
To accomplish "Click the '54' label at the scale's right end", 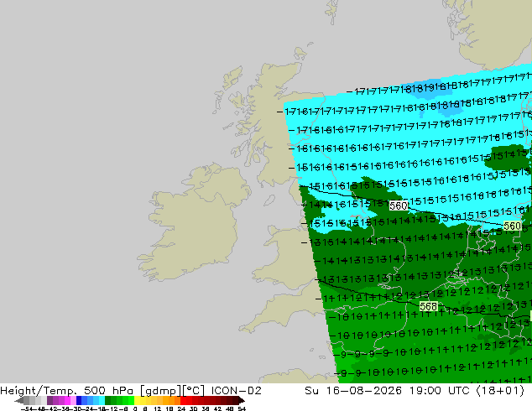I will tap(241, 408).
